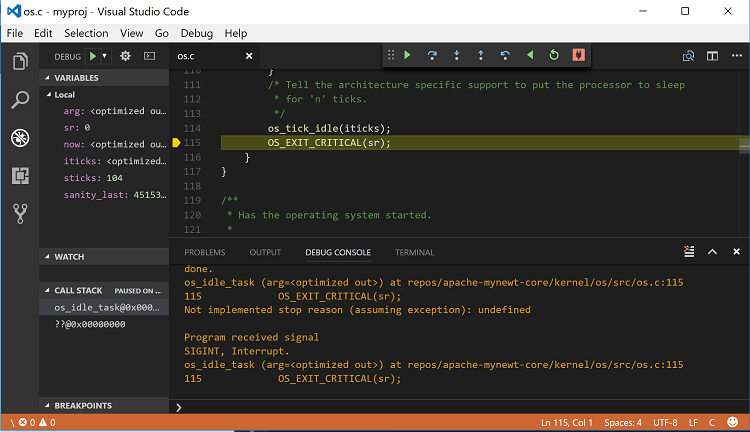Grab the debug toolbar drag handle
750x432 pixels.
click(391, 55)
